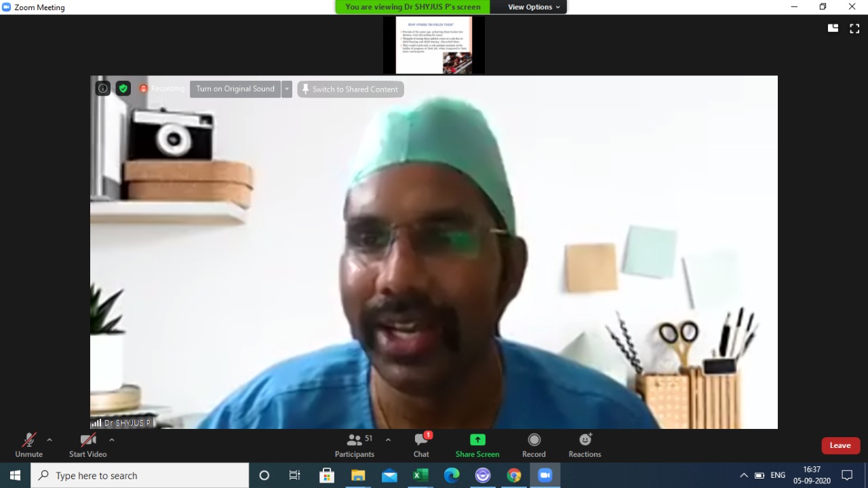Expand audio options arrow beside Unmute

pyautogui.click(x=50, y=440)
